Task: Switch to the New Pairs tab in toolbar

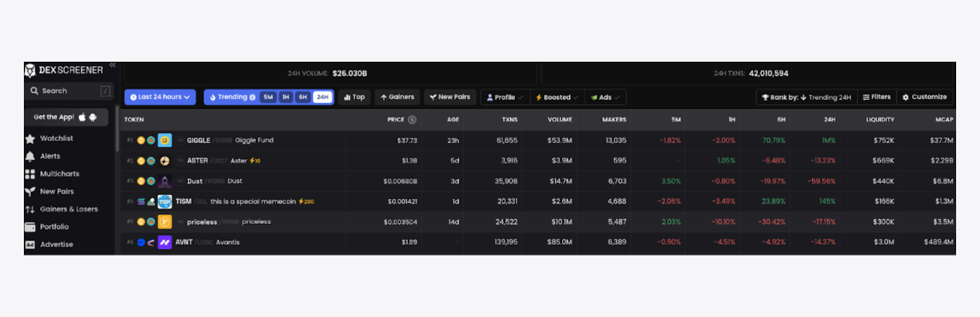Action: 450,97
